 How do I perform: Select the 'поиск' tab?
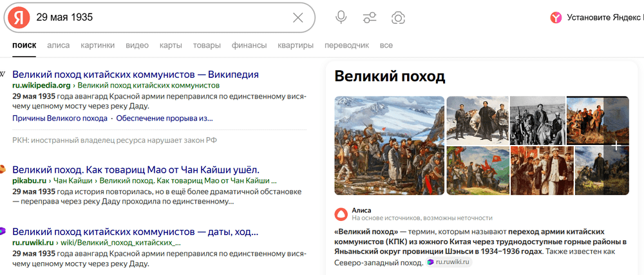point(24,45)
